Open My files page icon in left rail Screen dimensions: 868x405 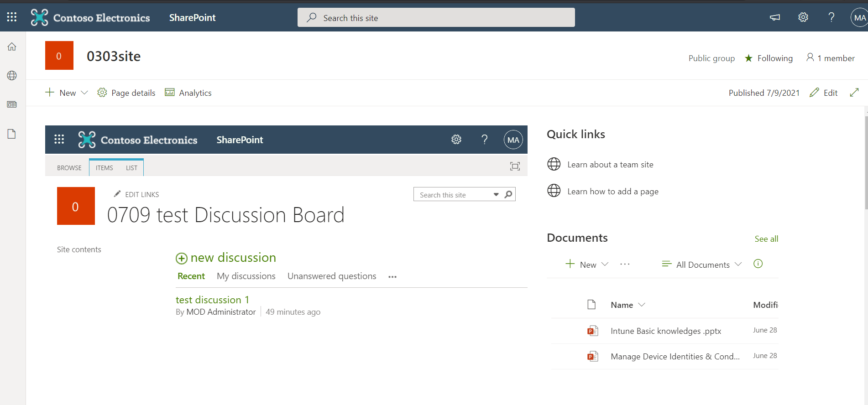tap(12, 134)
